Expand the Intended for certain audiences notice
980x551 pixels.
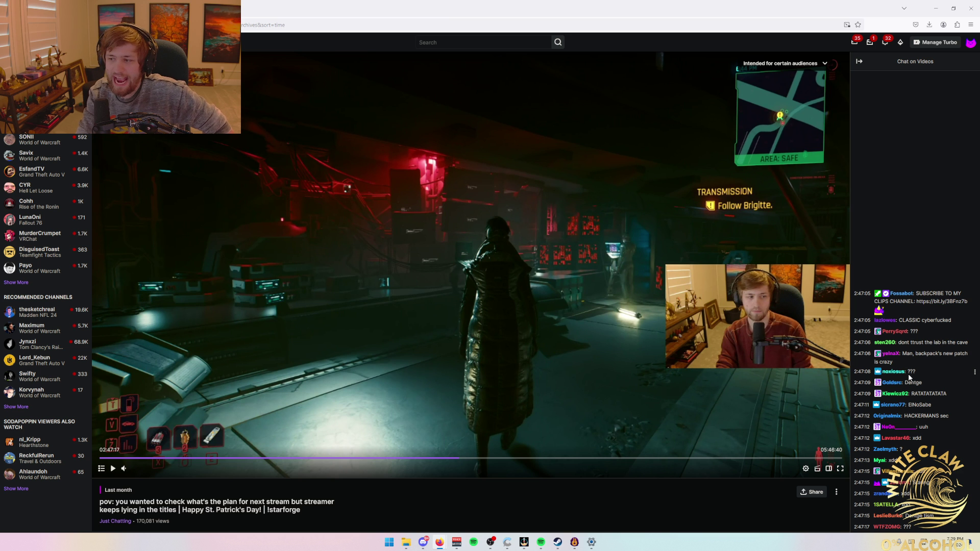[825, 63]
